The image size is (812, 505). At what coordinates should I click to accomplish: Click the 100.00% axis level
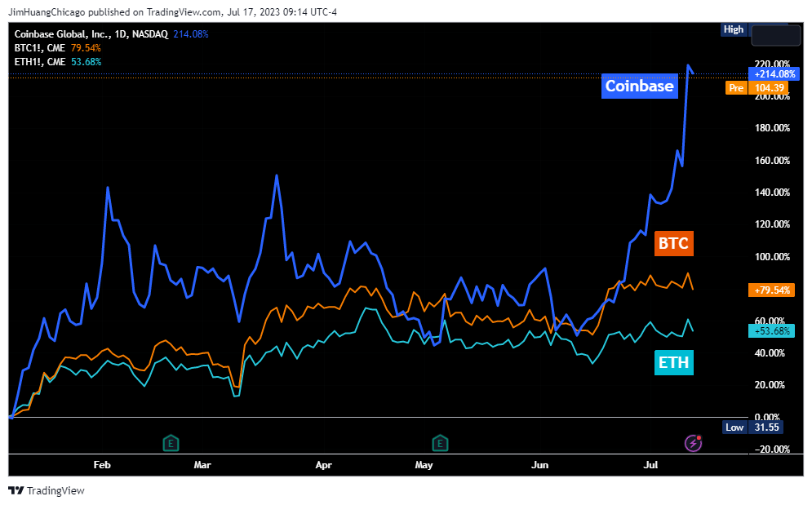click(x=772, y=257)
